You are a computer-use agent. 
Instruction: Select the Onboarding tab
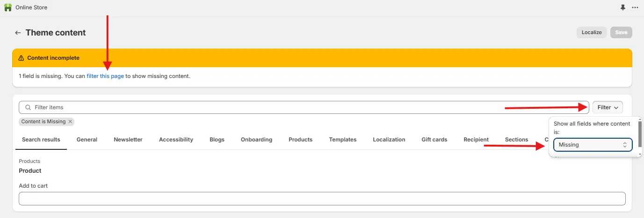point(256,140)
